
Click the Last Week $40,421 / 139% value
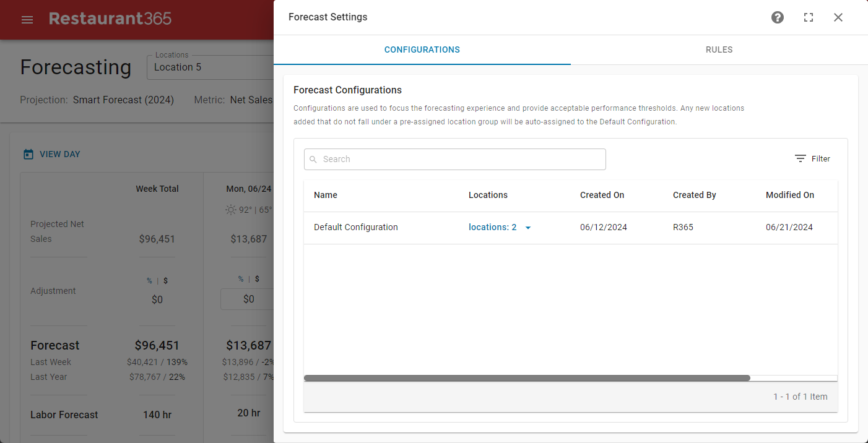pyautogui.click(x=157, y=362)
